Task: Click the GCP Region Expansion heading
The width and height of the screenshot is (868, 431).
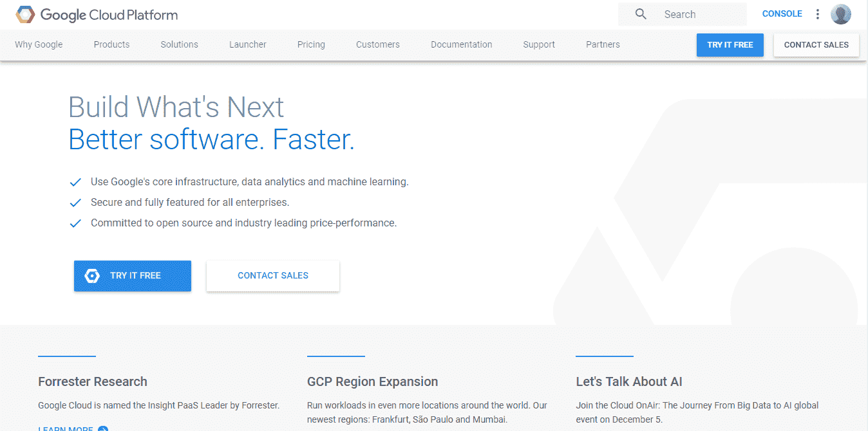Action: tap(373, 381)
